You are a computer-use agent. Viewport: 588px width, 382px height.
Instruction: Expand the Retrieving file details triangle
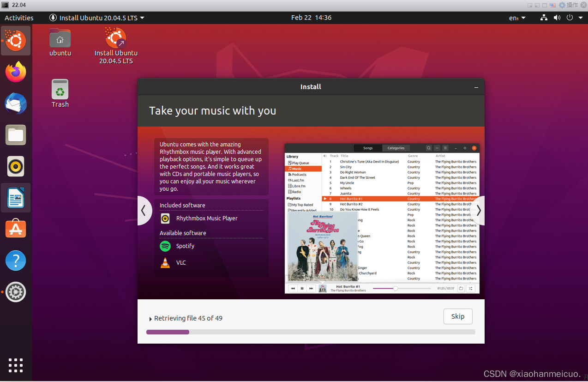150,319
